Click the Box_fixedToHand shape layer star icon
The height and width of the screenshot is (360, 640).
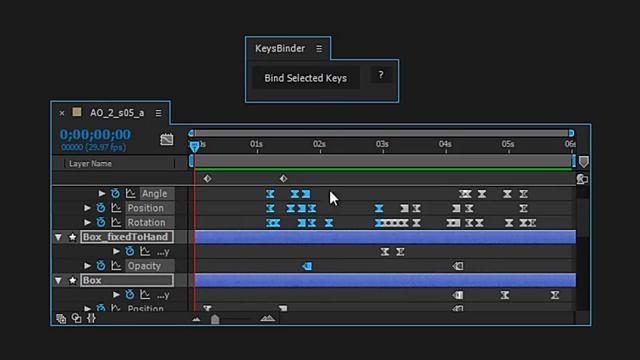click(x=73, y=237)
